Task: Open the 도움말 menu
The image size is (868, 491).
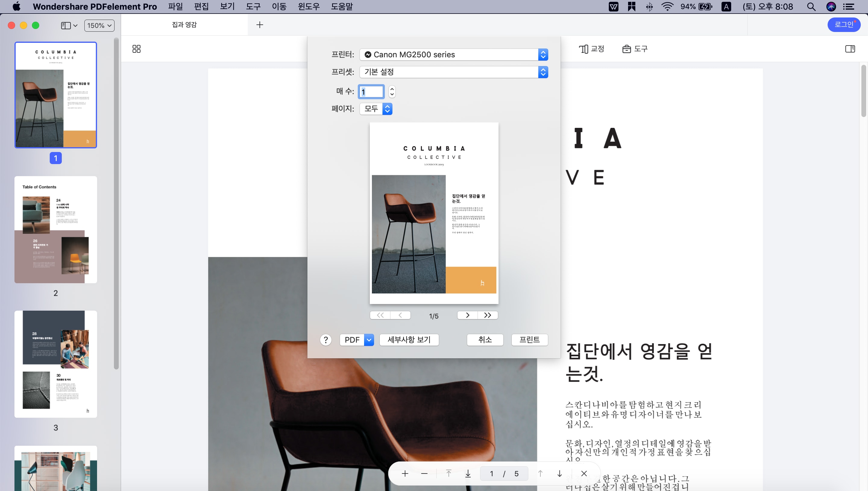Action: 342,6
